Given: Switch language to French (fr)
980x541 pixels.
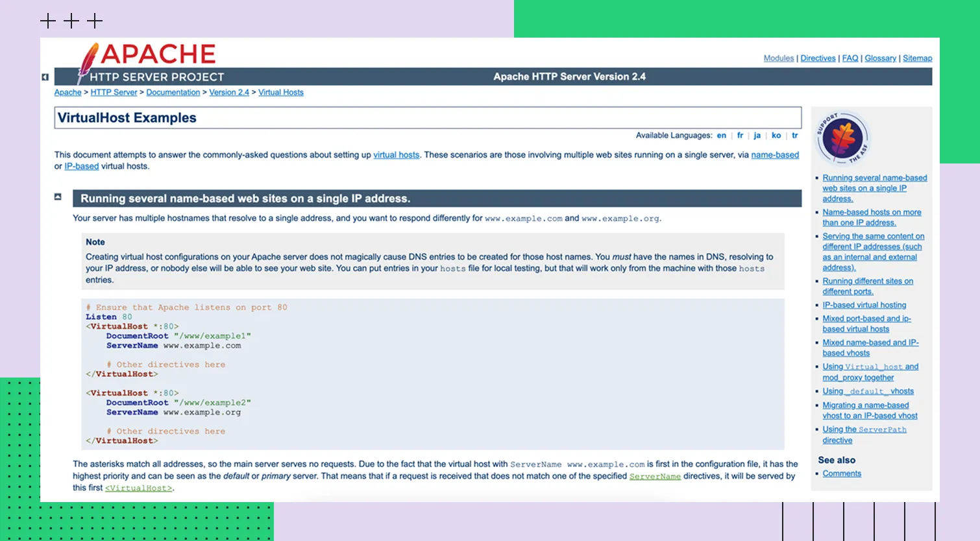Looking at the screenshot, I should tap(740, 136).
